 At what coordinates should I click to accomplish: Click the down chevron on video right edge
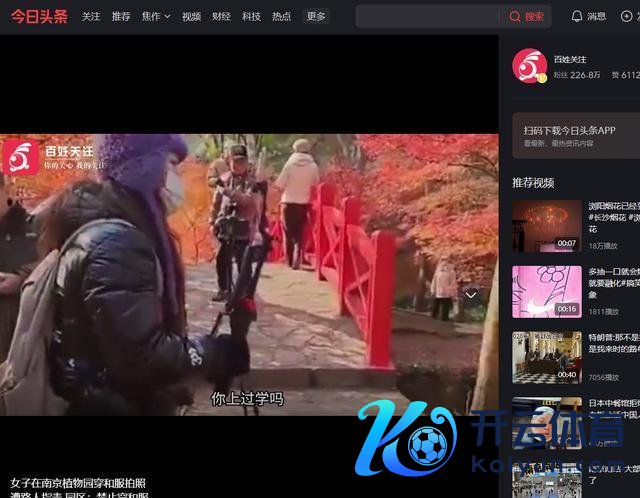(470, 295)
